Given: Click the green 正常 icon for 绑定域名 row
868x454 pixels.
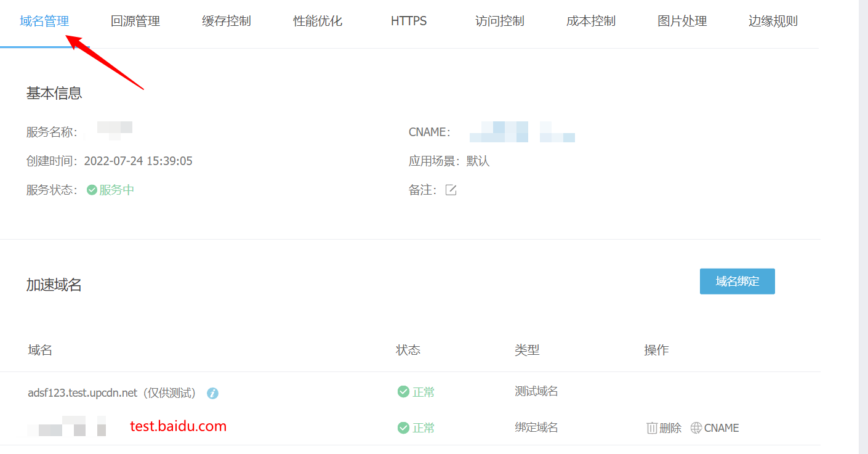Looking at the screenshot, I should [403, 427].
